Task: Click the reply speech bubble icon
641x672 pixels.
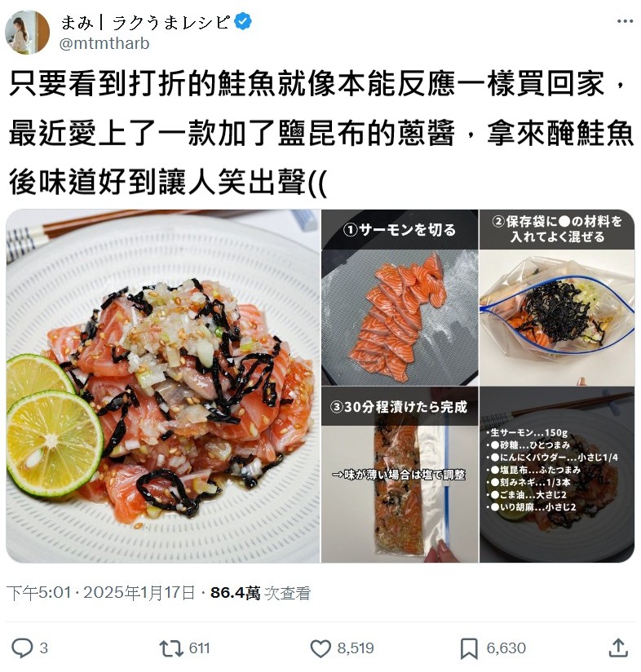Action: [x=22, y=648]
